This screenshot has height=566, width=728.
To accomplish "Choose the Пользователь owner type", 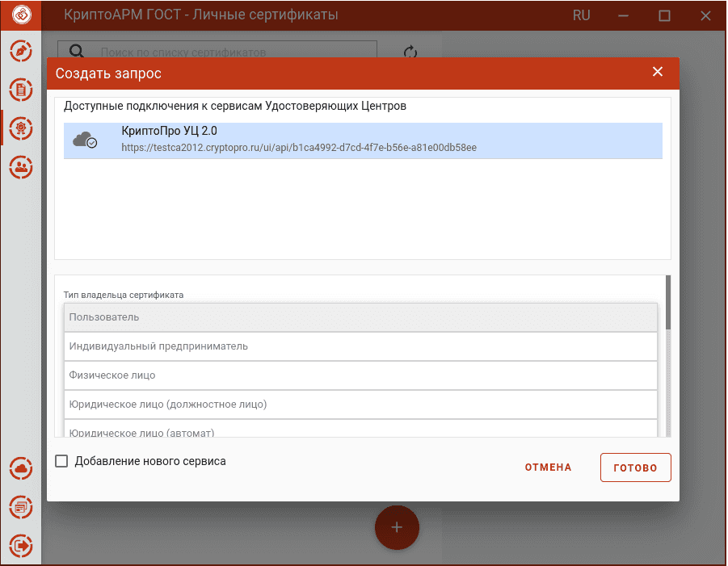I will click(x=360, y=317).
